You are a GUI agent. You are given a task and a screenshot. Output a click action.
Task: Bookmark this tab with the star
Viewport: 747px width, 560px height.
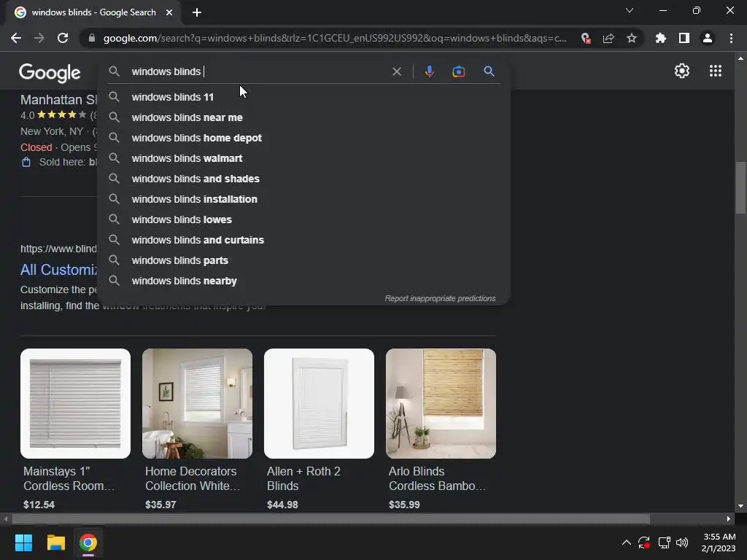tap(632, 38)
